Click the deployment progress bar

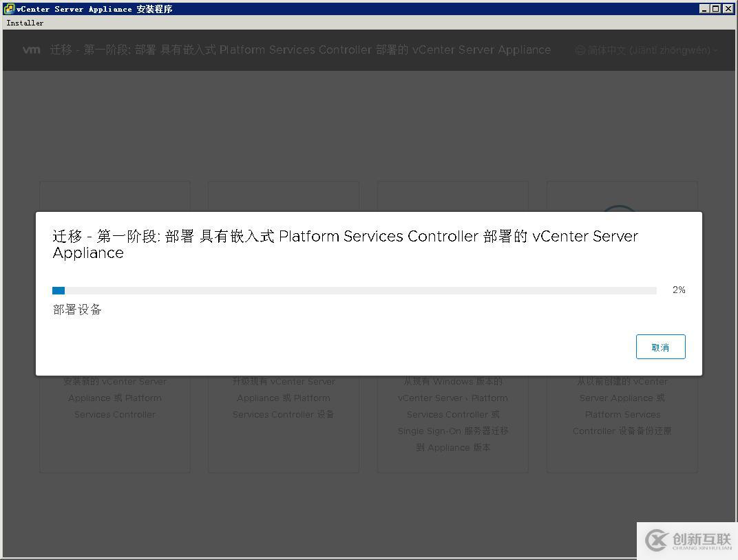tap(354, 290)
